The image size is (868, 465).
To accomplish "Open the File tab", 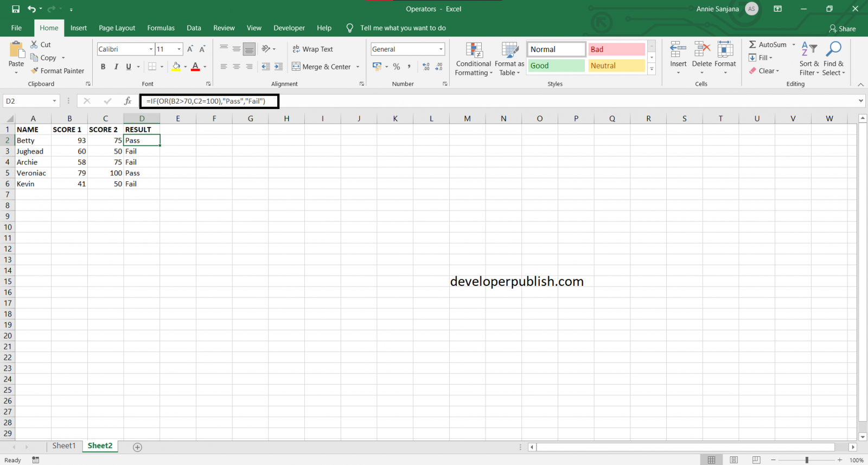I will [16, 28].
